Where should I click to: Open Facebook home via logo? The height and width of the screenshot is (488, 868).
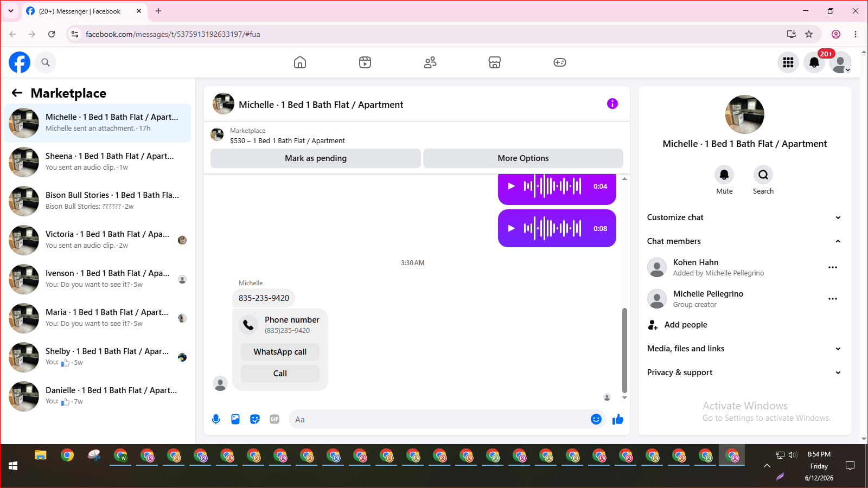(20, 62)
